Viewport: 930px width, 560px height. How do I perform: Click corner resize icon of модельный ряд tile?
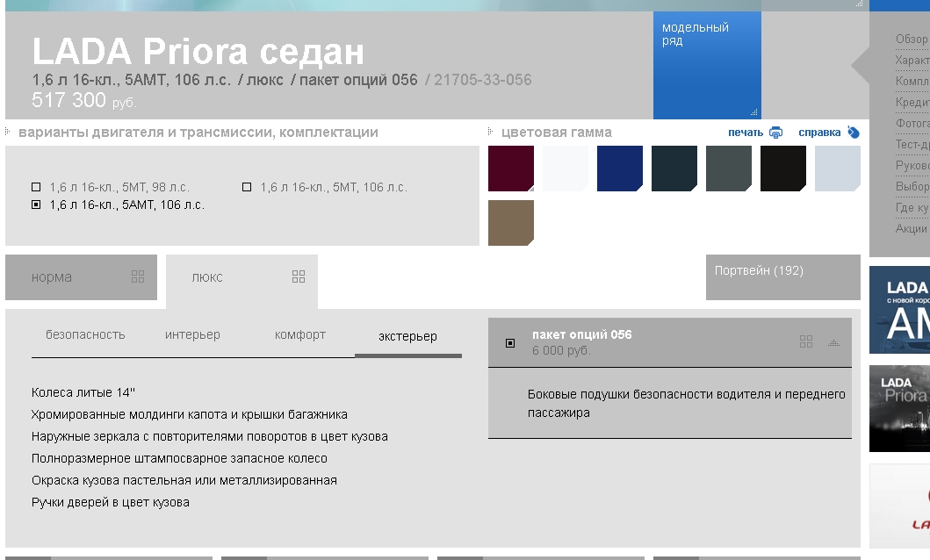point(753,112)
